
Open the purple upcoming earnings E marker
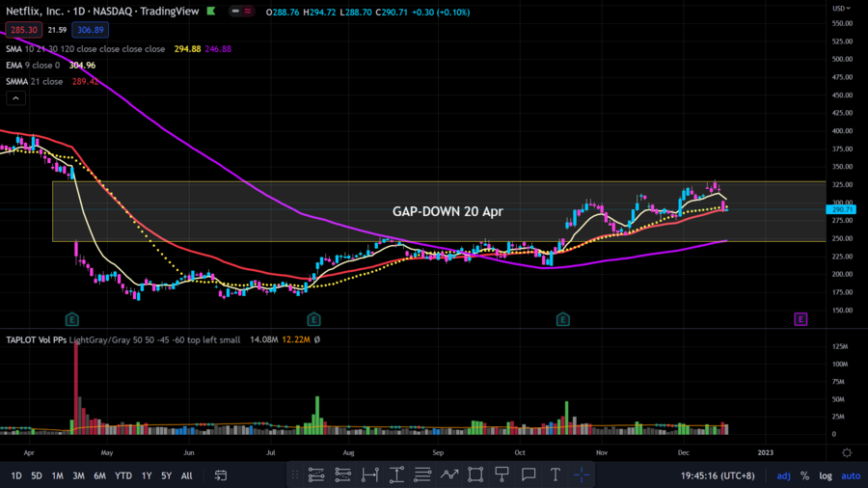tap(800, 319)
